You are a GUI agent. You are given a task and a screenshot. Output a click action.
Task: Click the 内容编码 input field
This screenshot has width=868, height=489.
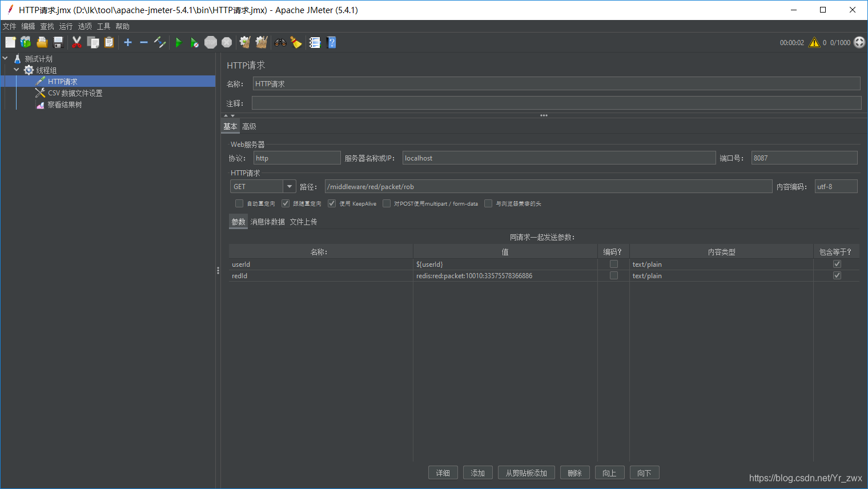click(836, 186)
